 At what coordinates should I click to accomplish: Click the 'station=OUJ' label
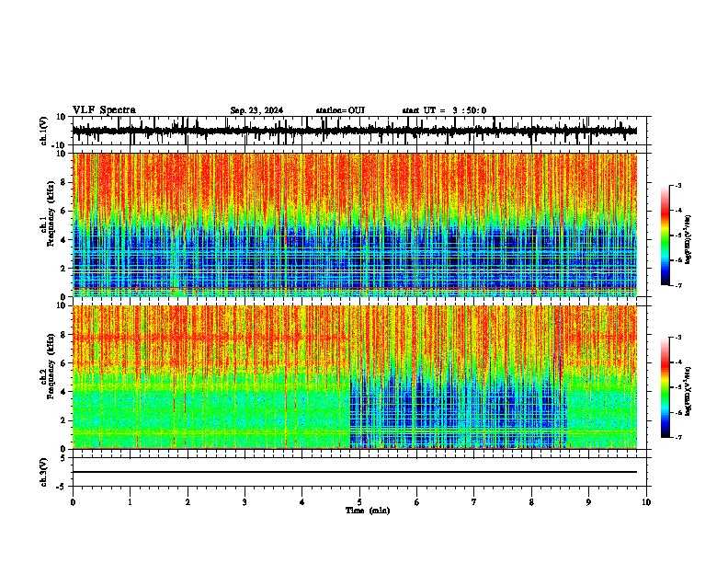coord(340,110)
